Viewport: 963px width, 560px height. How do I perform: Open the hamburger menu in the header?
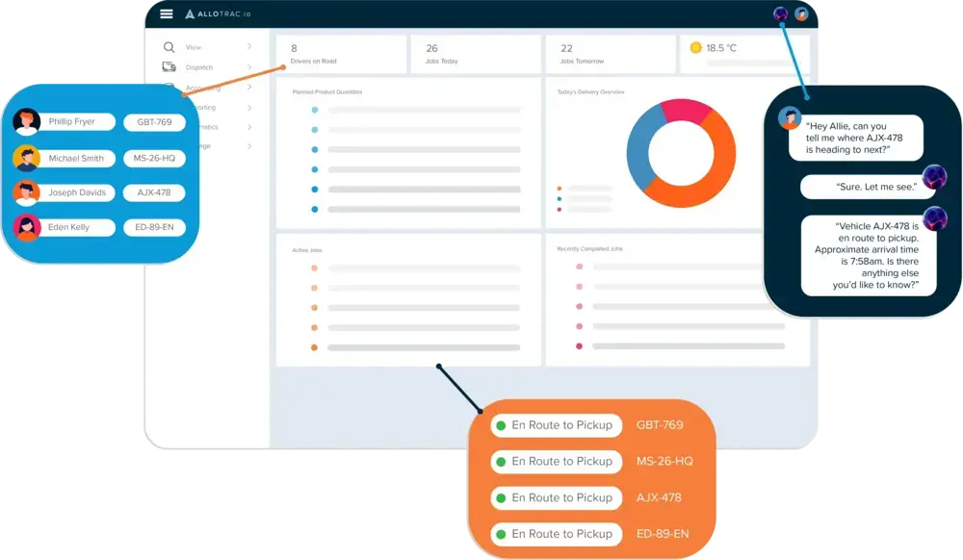click(167, 13)
